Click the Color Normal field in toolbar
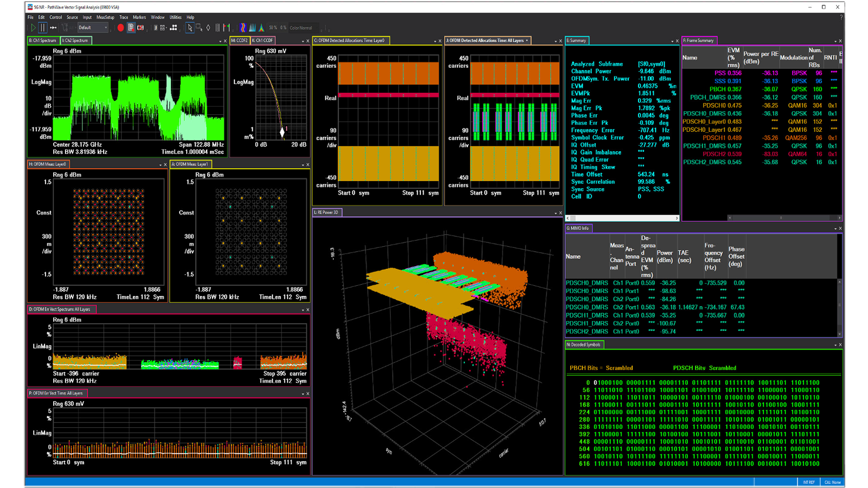This screenshot has width=868, height=488. 301,28
